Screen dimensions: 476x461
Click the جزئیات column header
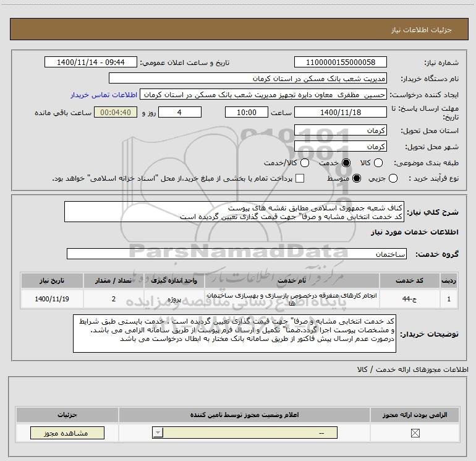pyautogui.click(x=67, y=415)
